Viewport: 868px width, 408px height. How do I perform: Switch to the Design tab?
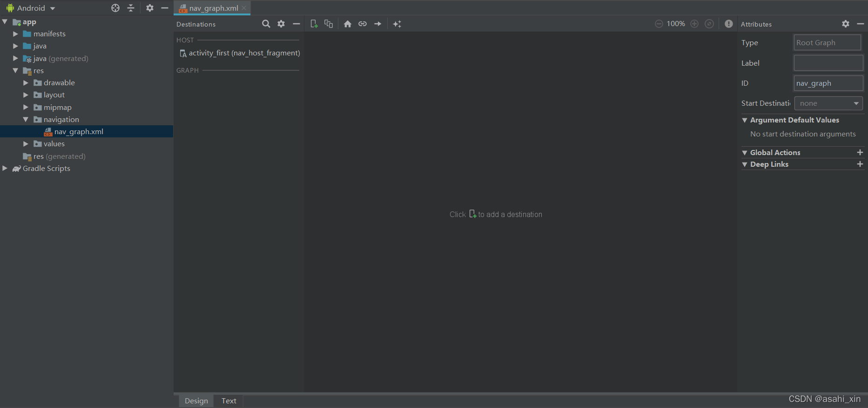[x=196, y=401]
